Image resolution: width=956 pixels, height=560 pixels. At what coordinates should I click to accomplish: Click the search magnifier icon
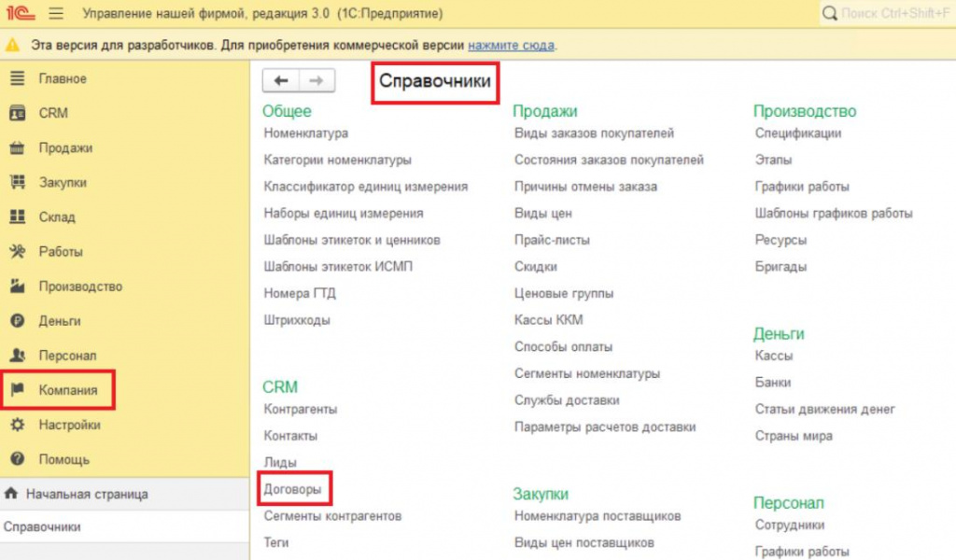(829, 13)
